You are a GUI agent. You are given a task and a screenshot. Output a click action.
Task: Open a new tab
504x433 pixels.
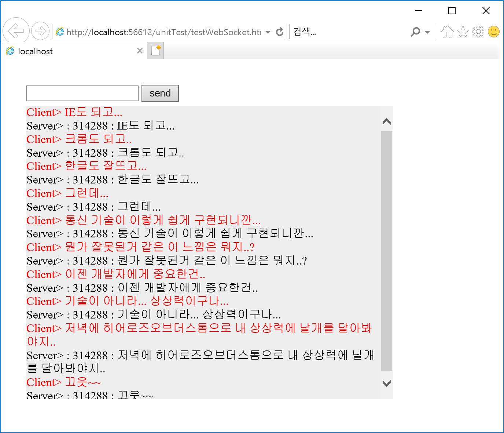[x=155, y=51]
